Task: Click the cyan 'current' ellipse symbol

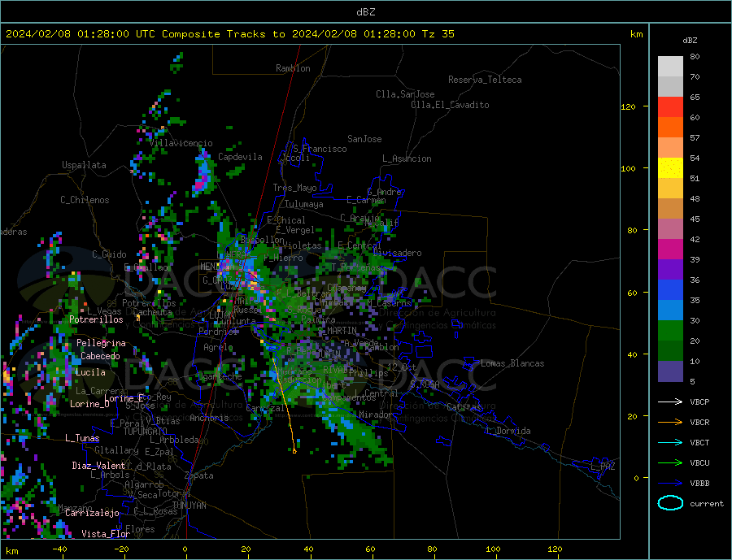Action: click(x=670, y=503)
